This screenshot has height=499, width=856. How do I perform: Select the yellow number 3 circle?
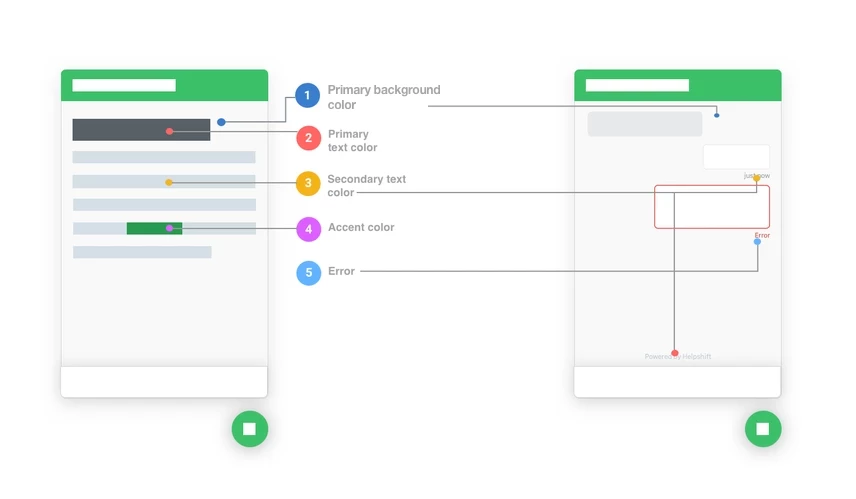(x=308, y=184)
